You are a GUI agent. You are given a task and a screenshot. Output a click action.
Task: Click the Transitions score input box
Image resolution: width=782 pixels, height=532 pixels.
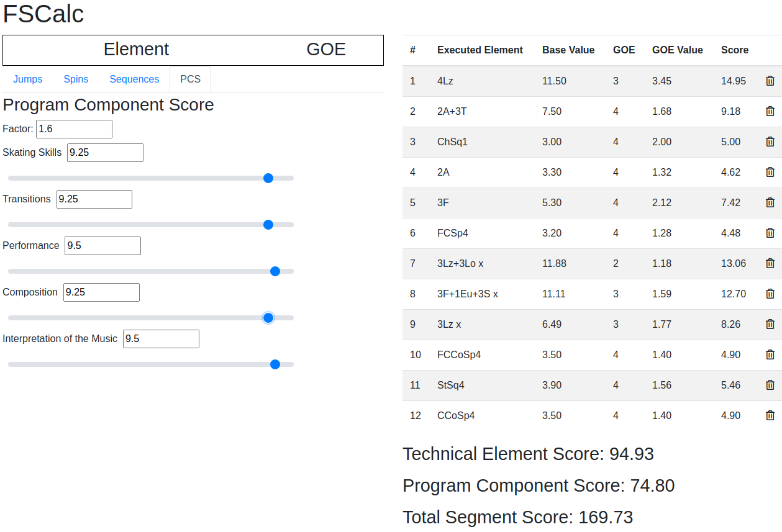(94, 199)
